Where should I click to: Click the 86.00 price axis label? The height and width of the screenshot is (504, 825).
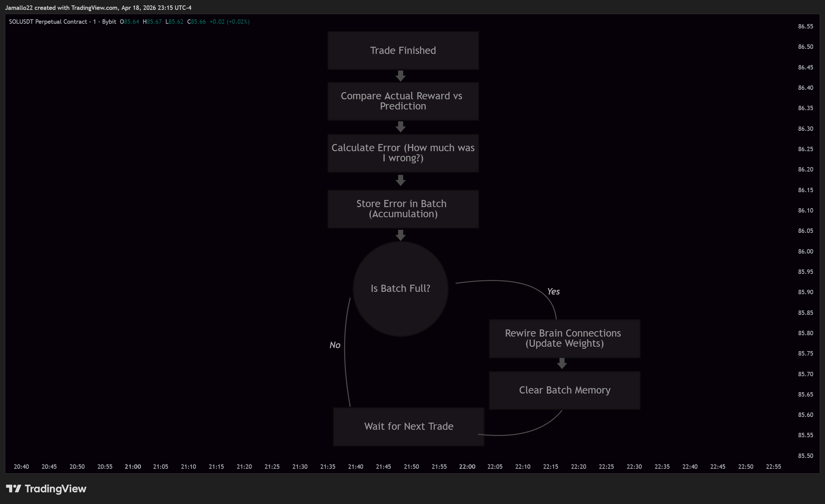click(x=805, y=251)
